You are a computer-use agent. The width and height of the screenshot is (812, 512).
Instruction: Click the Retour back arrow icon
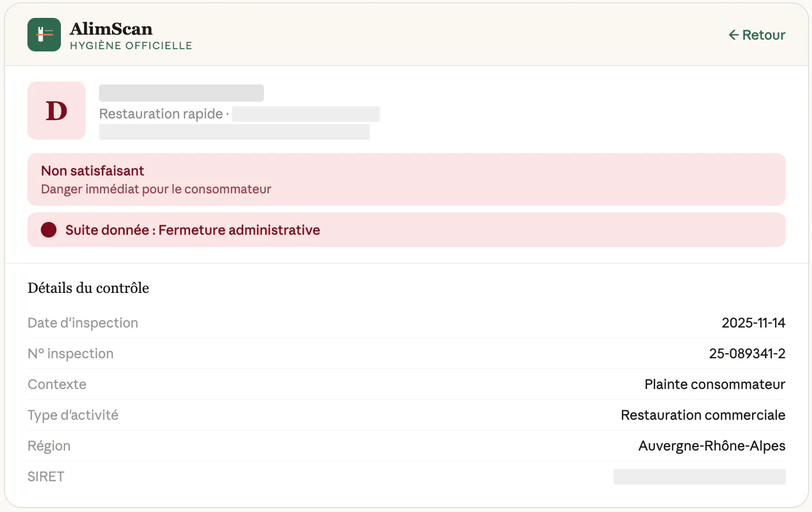coord(734,35)
